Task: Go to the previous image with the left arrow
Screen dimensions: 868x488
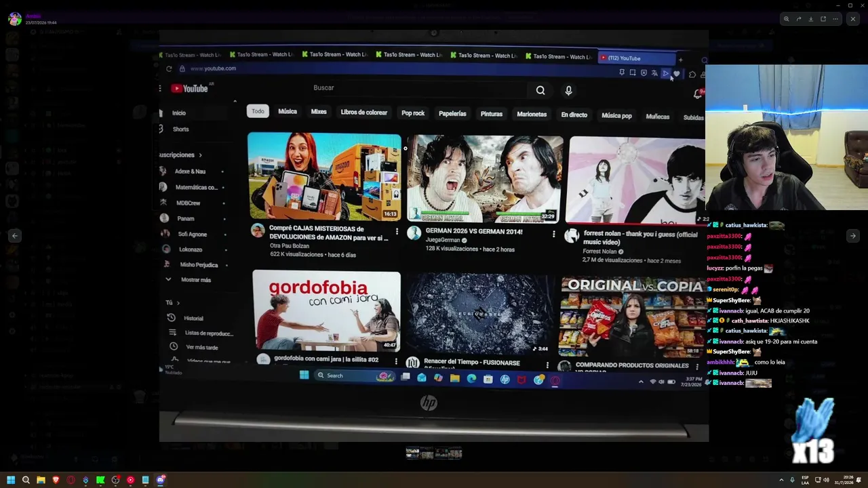Action: 15,236
